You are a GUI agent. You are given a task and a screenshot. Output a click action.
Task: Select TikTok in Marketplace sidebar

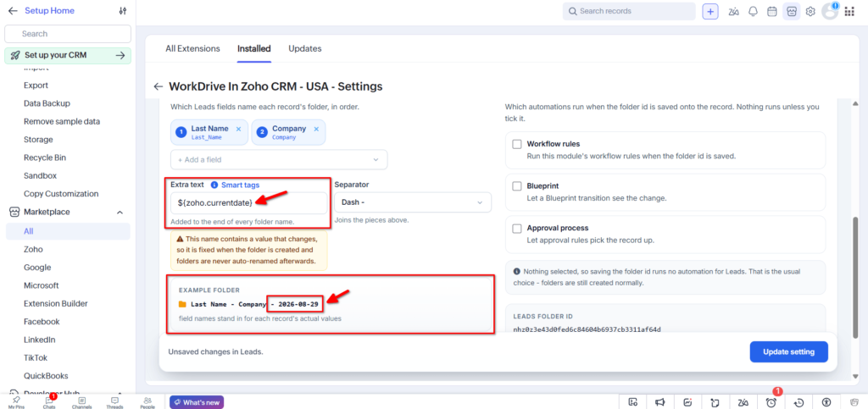tap(36, 357)
